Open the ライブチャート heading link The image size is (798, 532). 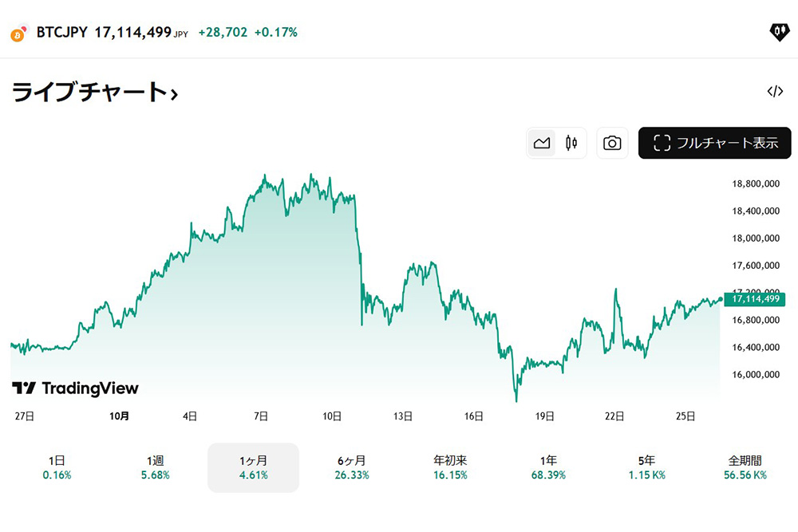(x=94, y=93)
